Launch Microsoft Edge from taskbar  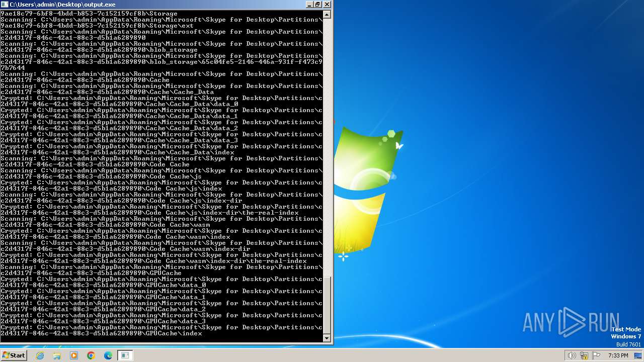click(108, 355)
